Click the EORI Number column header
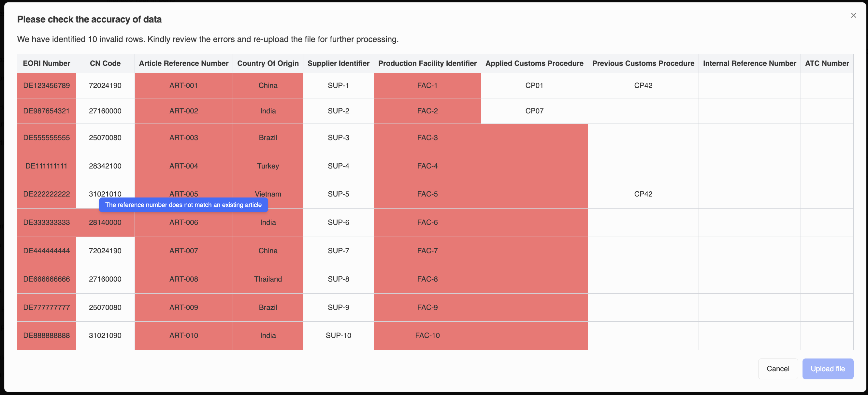The image size is (868, 395). click(x=47, y=63)
